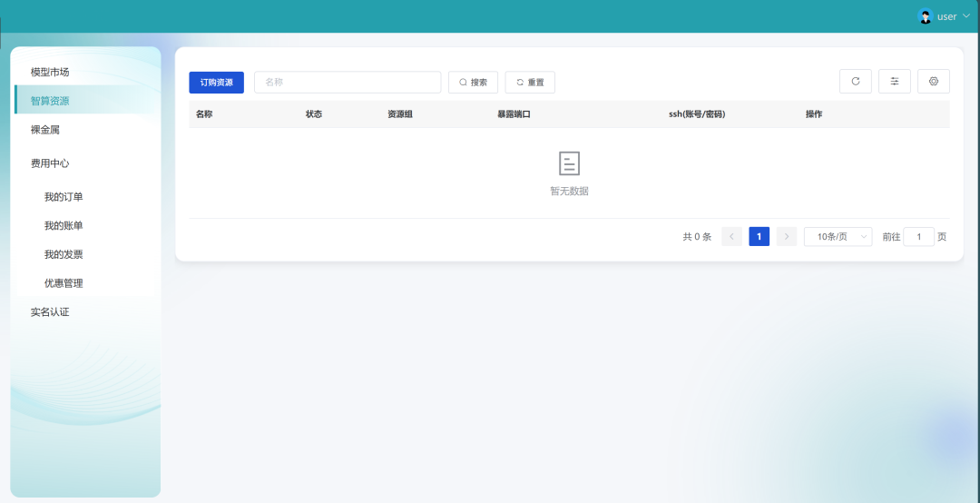Collapse the 费用中心 sidebar group

(x=50, y=163)
